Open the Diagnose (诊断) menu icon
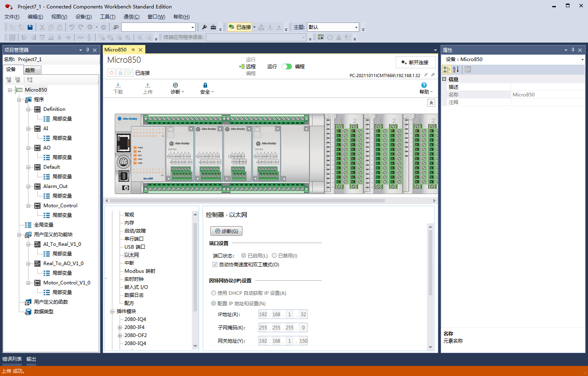588x376 pixels. [175, 86]
